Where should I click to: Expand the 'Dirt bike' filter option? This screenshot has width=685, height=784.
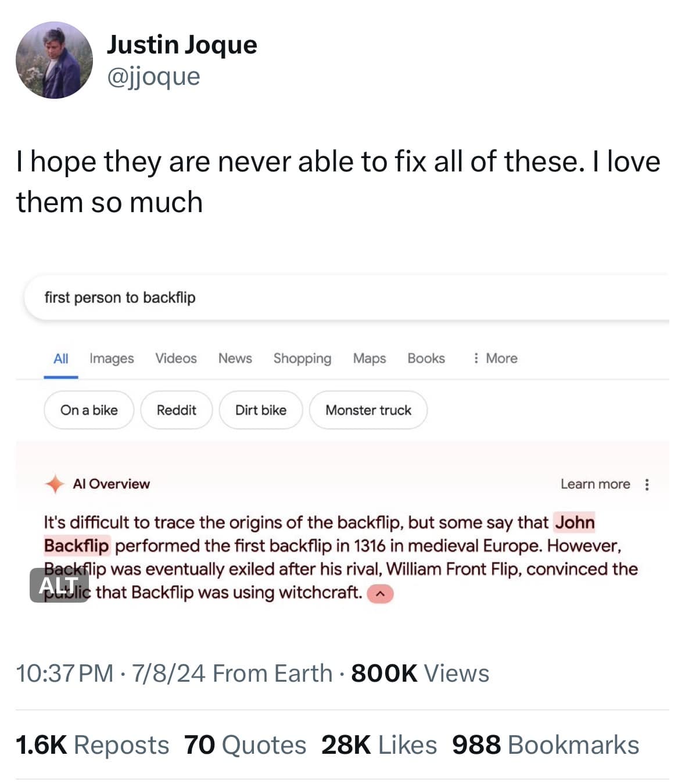[x=261, y=410]
